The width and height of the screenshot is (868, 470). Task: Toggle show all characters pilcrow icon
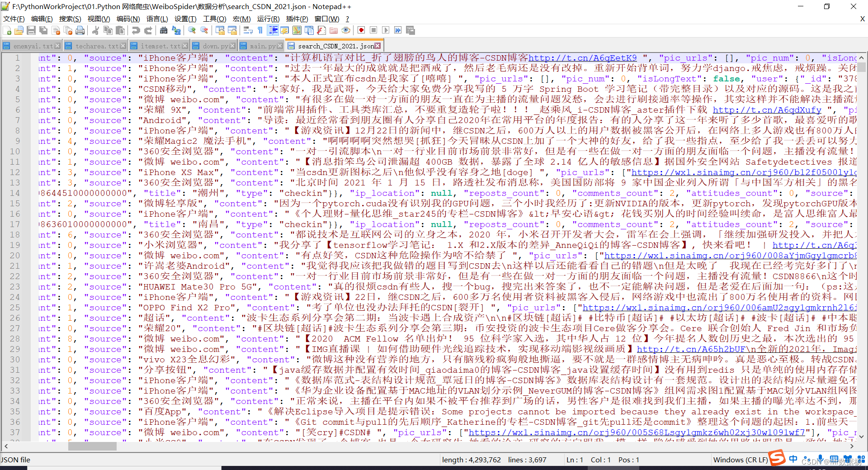(x=260, y=30)
